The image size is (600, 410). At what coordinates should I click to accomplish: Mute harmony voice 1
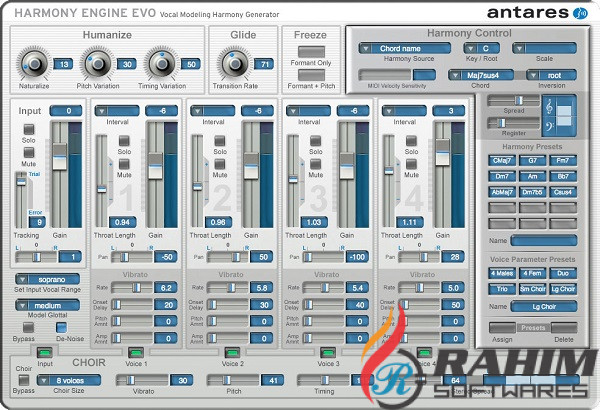coord(124,164)
